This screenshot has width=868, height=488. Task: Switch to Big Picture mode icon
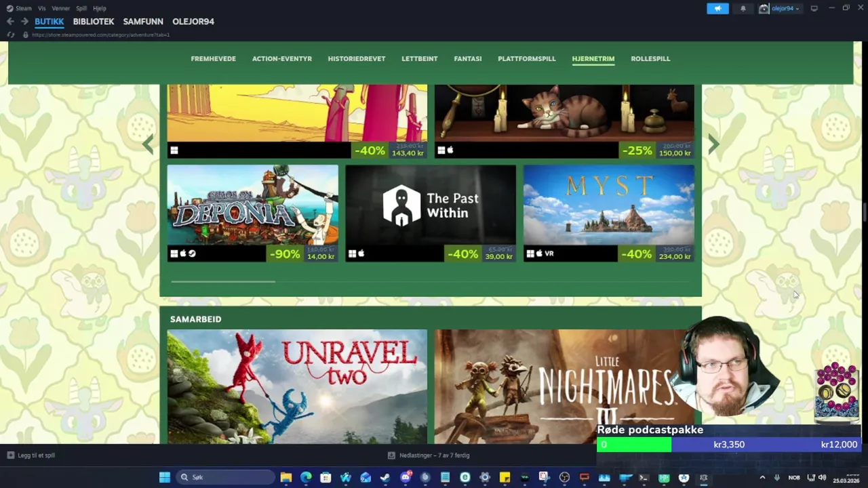pyautogui.click(x=814, y=8)
